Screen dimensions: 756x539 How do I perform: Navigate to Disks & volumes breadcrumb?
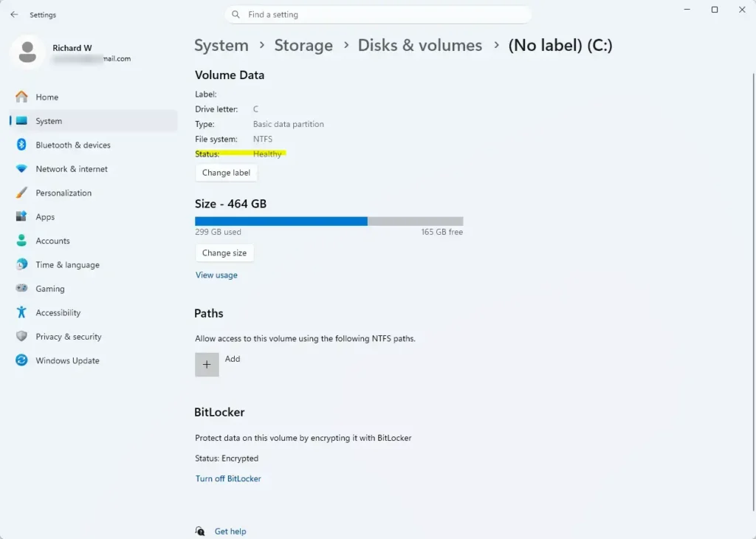tap(419, 45)
